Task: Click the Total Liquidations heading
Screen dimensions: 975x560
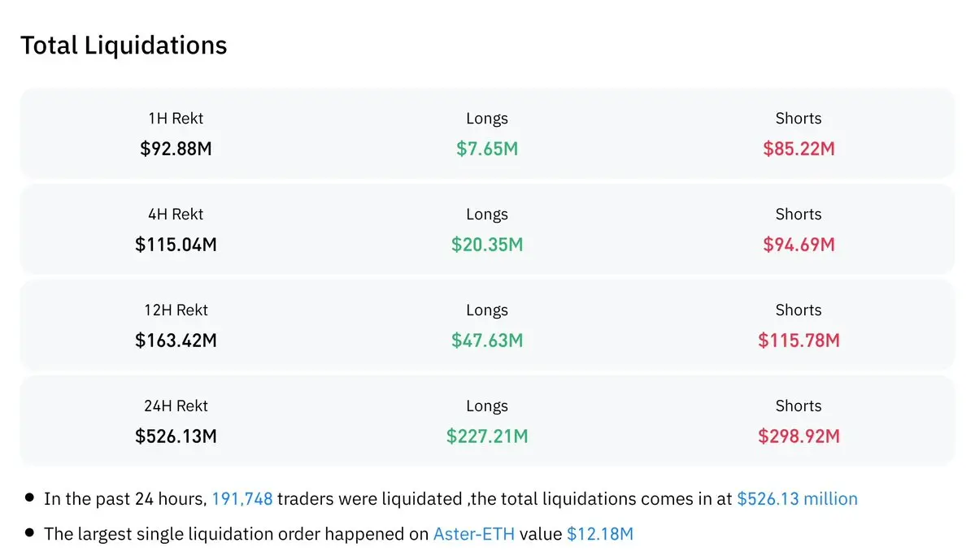Action: pyautogui.click(x=124, y=46)
